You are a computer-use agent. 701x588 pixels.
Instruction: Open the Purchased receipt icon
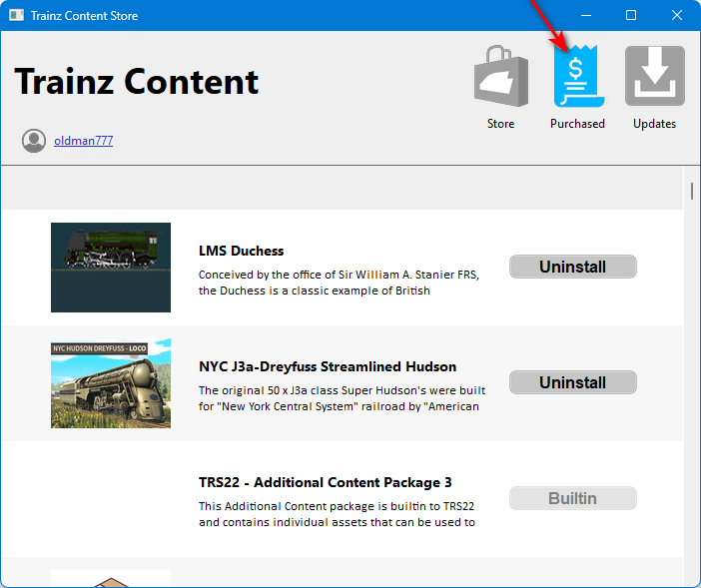[578, 76]
